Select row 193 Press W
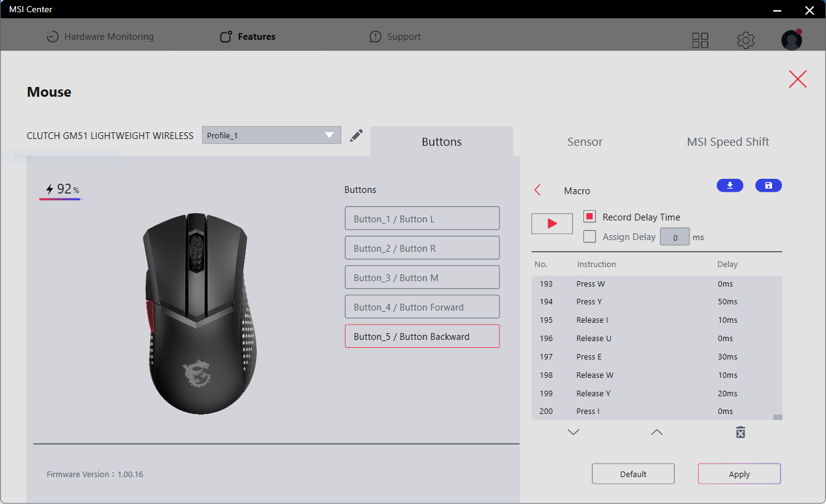Image resolution: width=826 pixels, height=504 pixels. [x=656, y=284]
